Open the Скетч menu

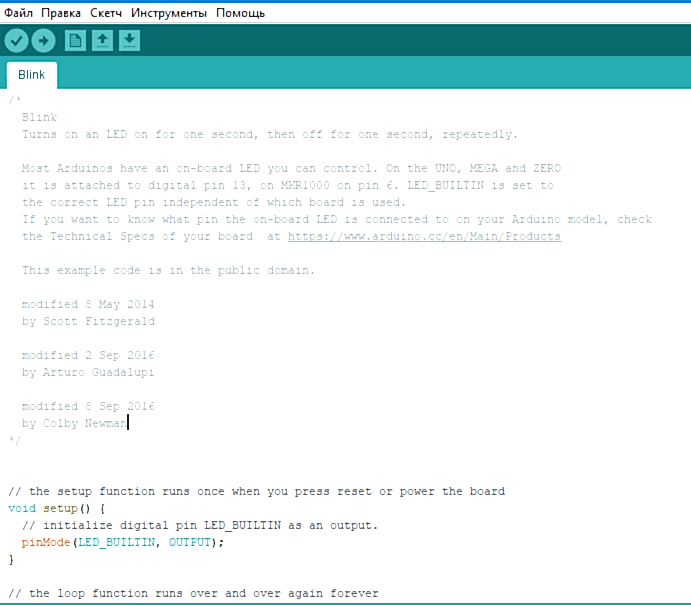pos(106,13)
